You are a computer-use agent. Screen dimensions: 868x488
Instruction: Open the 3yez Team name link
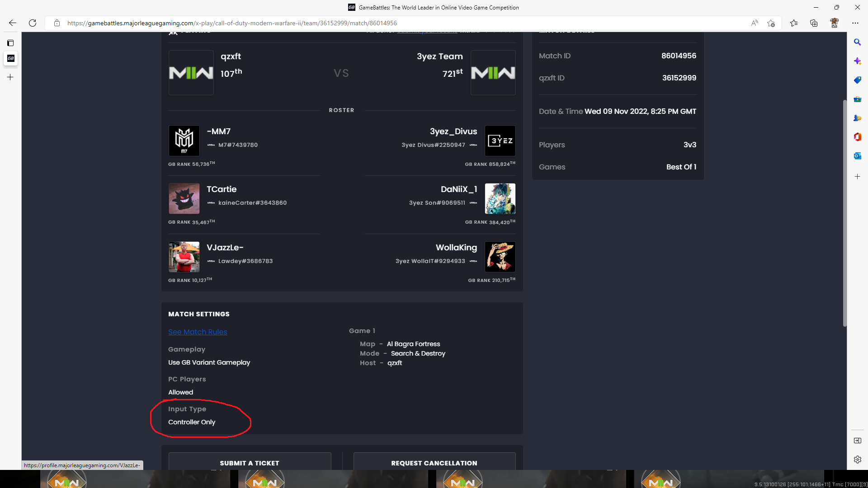(x=439, y=56)
